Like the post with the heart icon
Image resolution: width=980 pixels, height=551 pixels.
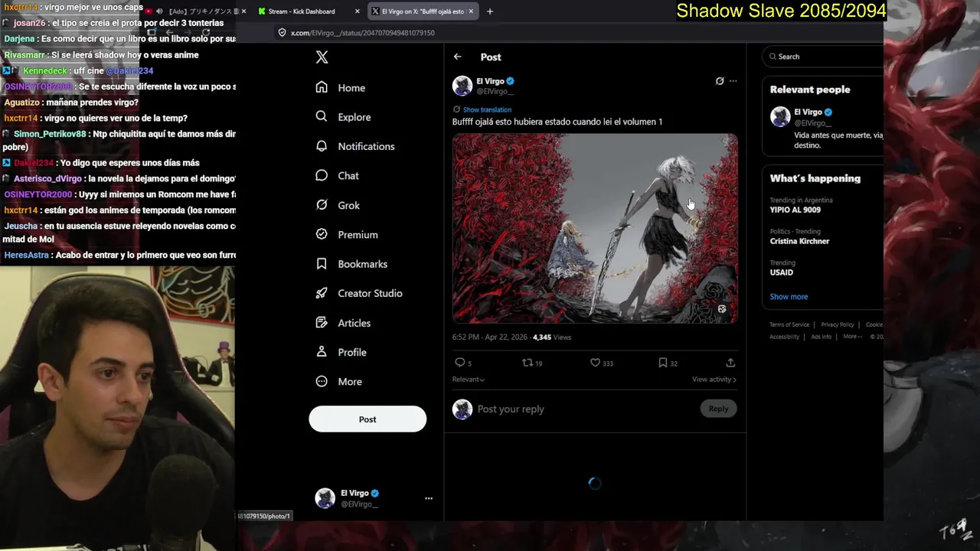[x=595, y=363]
